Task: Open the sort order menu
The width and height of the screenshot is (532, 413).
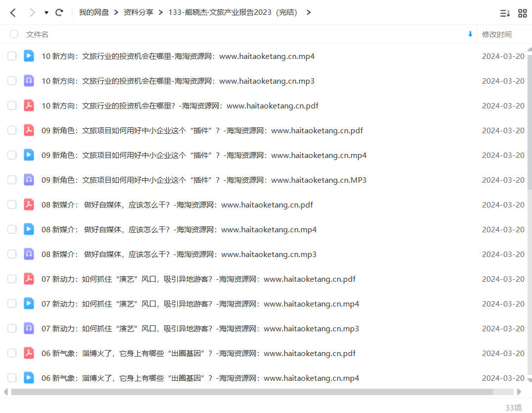Action: [x=505, y=13]
